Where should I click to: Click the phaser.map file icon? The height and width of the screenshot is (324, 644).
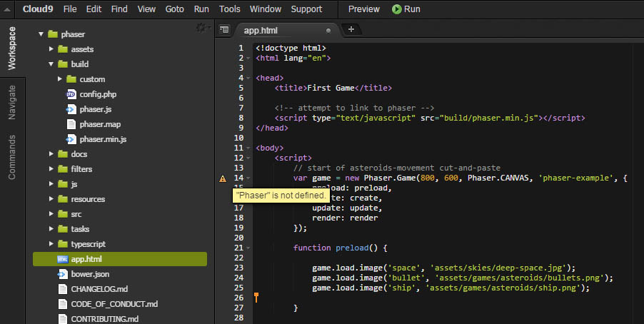tap(71, 124)
